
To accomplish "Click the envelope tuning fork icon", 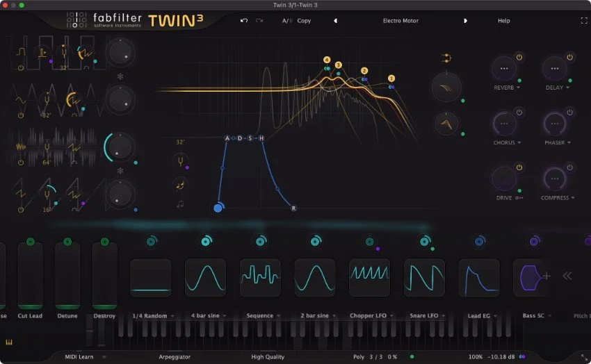I will click(181, 161).
